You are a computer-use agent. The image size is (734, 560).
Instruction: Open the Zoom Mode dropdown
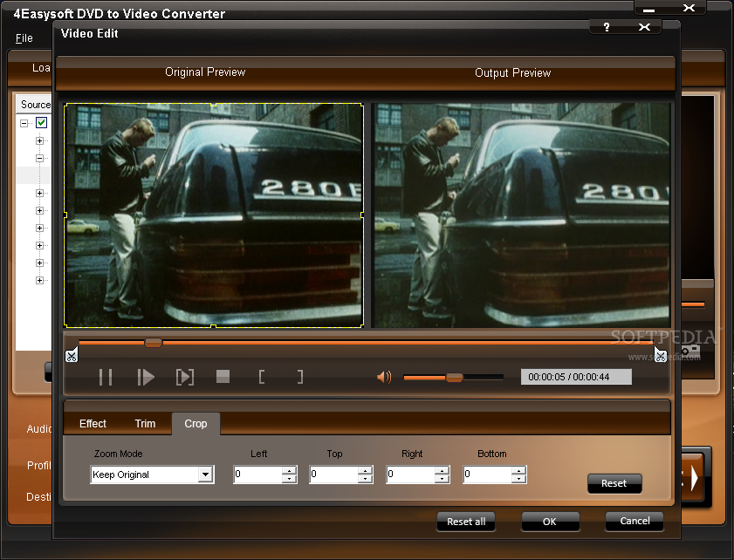205,475
